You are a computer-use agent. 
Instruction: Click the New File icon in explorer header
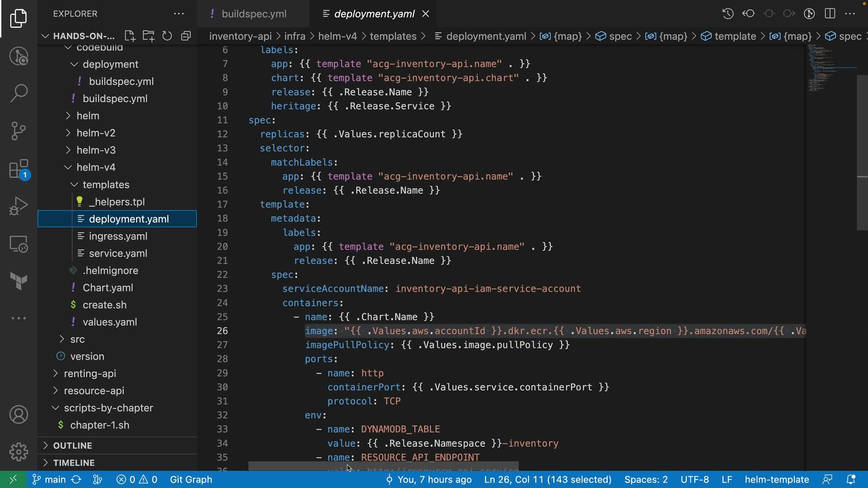[x=130, y=36]
